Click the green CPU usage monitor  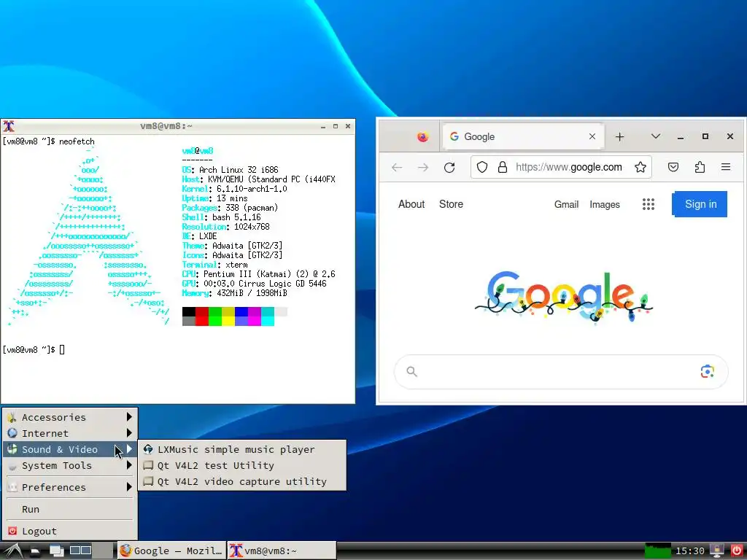[657, 551]
